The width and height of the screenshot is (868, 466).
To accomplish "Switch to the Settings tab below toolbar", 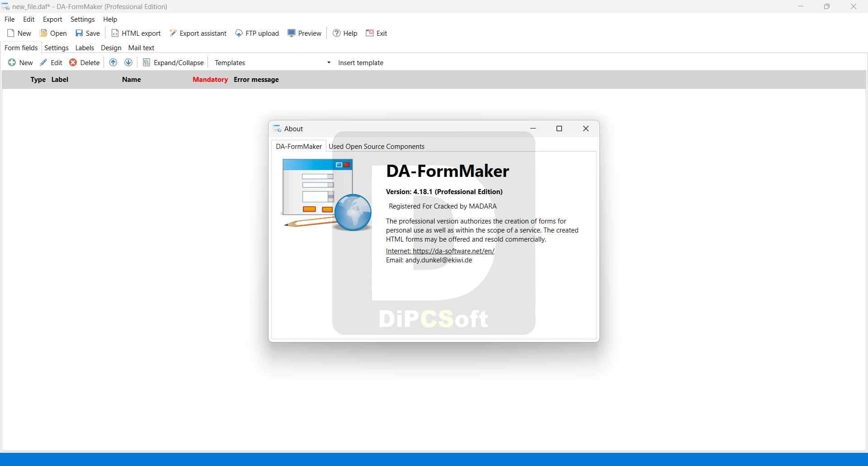I will (57, 48).
